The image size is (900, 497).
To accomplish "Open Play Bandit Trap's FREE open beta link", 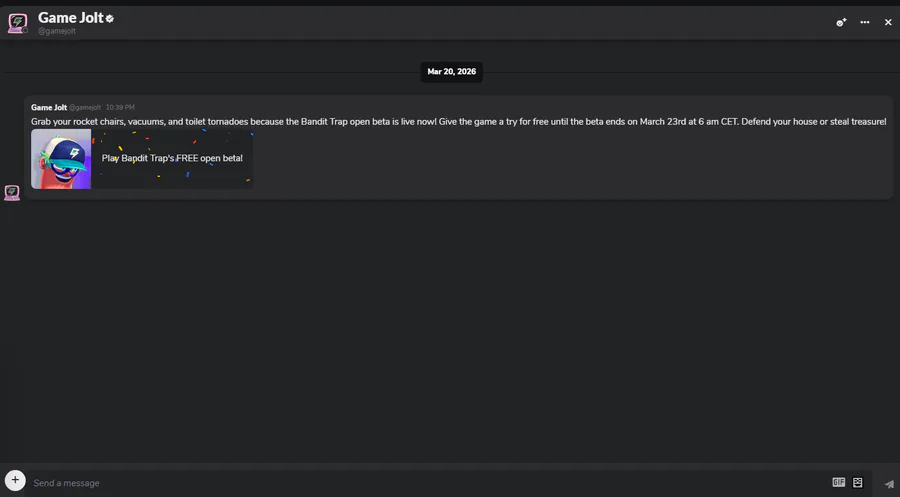I will 172,158.
